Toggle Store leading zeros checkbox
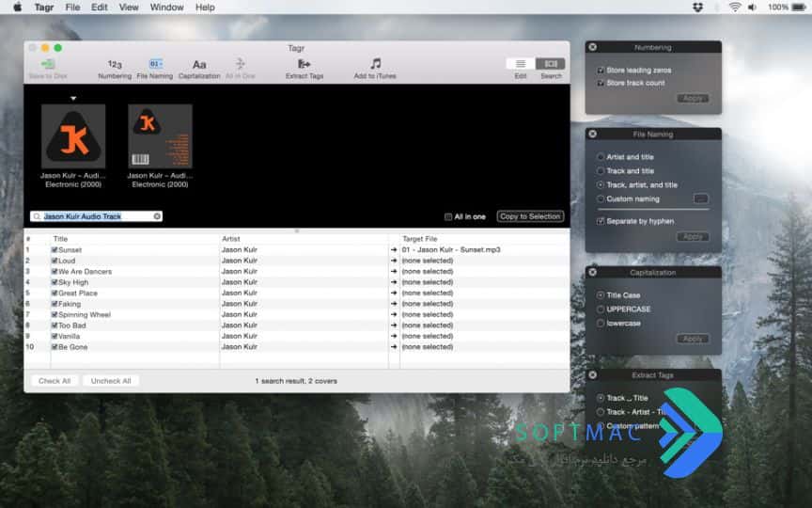The width and height of the screenshot is (812, 508). [601, 70]
